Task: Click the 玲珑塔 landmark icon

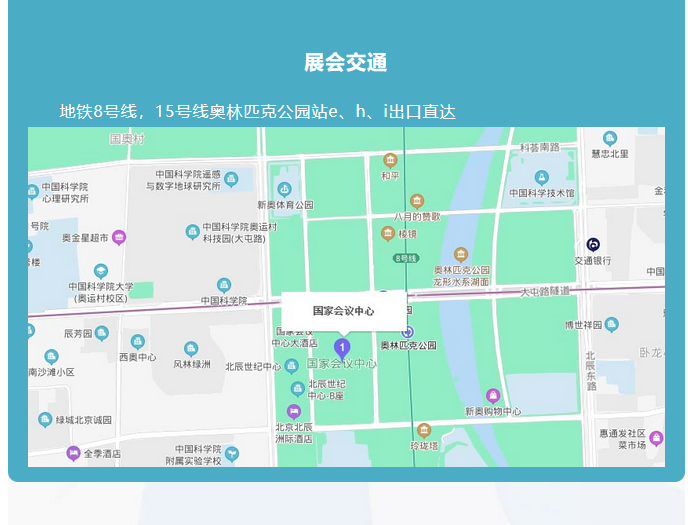Action: 423,430
